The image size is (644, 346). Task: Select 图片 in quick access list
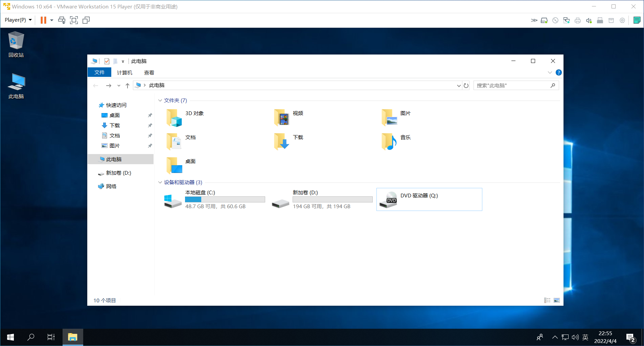point(114,146)
